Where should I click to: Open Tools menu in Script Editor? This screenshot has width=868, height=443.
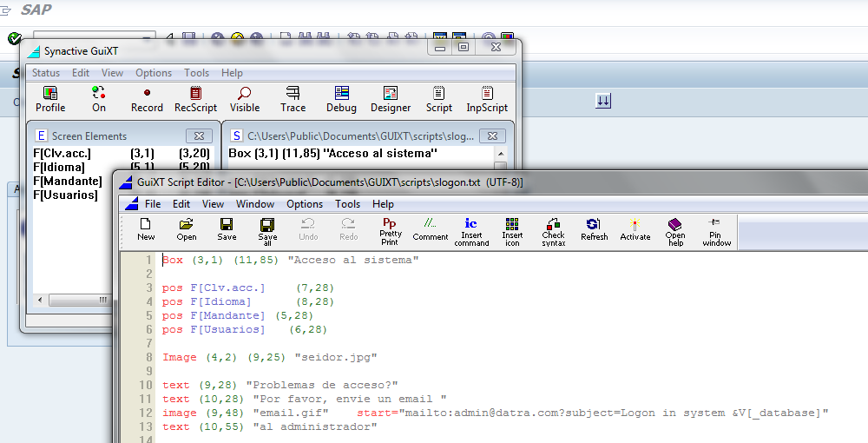pyautogui.click(x=348, y=204)
